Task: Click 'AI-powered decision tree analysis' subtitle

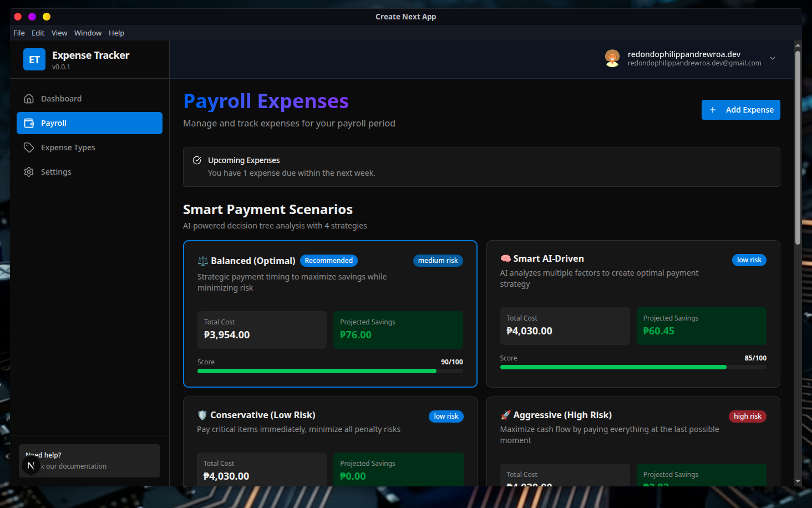Action: pyautogui.click(x=275, y=226)
